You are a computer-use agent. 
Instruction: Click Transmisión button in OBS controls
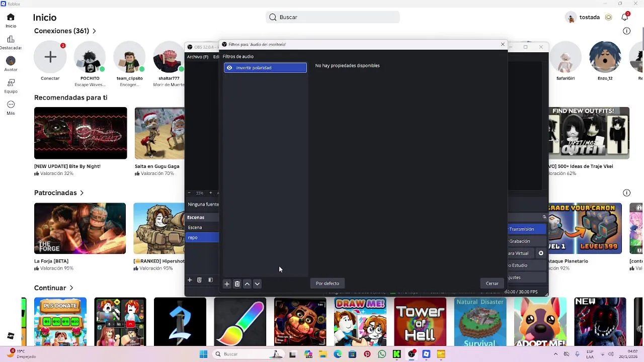(x=526, y=229)
